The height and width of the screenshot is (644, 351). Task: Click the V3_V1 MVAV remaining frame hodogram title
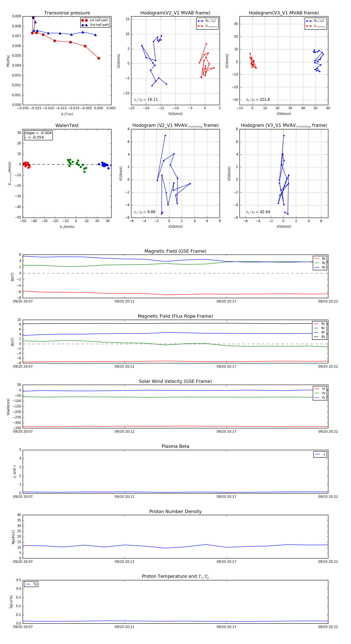(x=284, y=125)
